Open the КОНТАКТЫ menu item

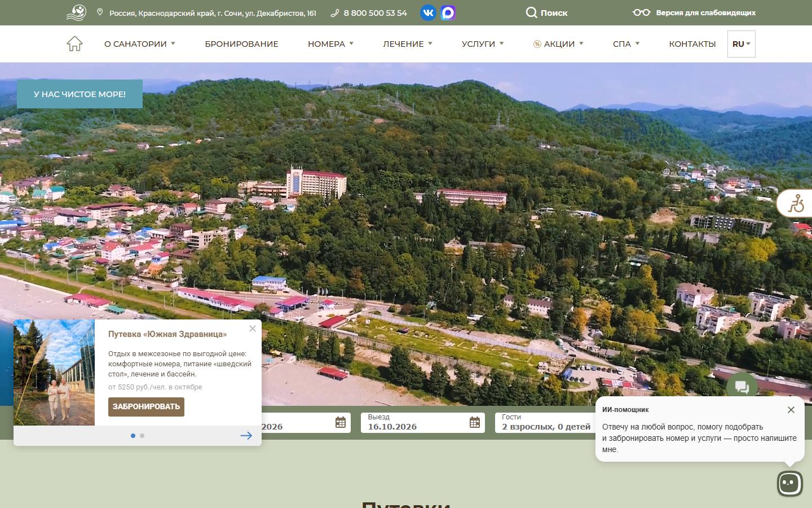pyautogui.click(x=692, y=44)
